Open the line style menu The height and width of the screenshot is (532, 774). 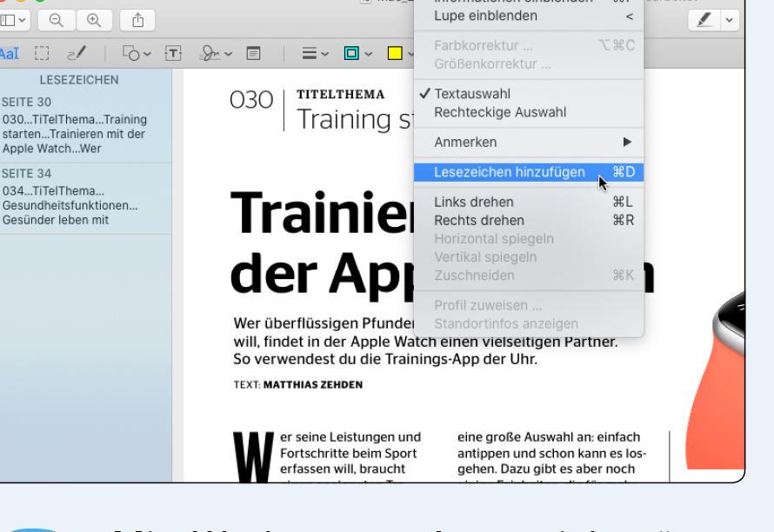[x=310, y=53]
